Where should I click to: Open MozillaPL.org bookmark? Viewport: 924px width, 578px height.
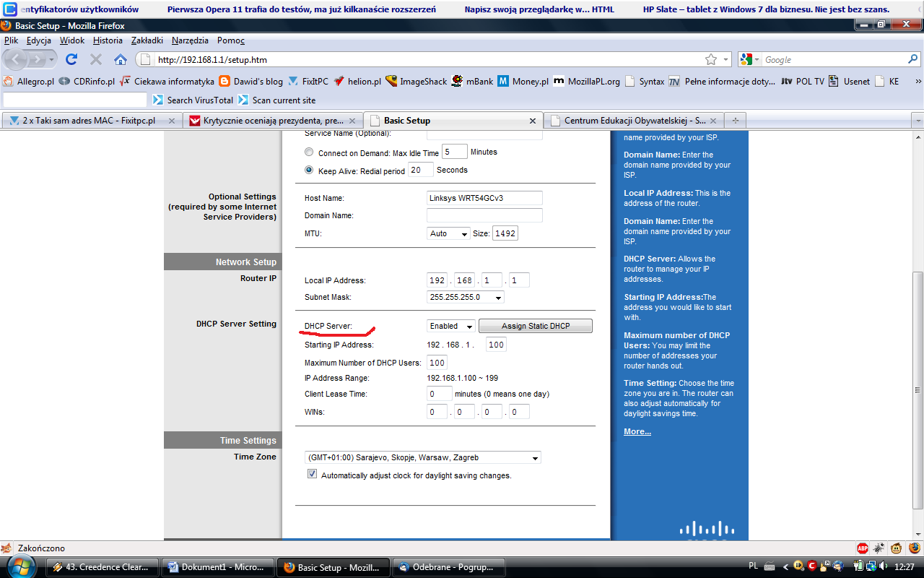[x=587, y=82]
